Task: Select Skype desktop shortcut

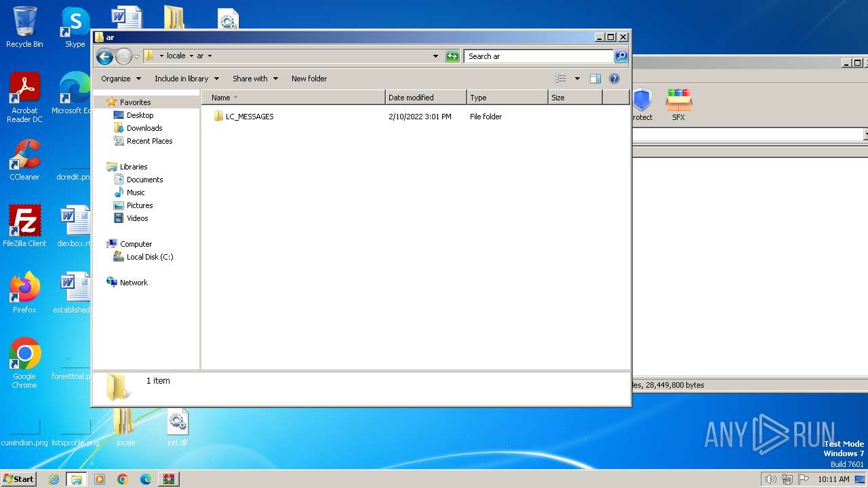Action: pos(75,27)
